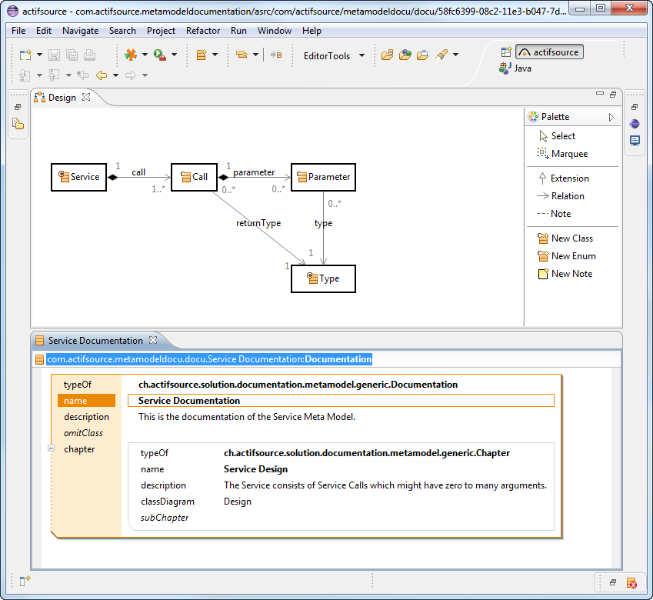
Task: Select the Marquee tool in Palette
Action: click(x=568, y=154)
